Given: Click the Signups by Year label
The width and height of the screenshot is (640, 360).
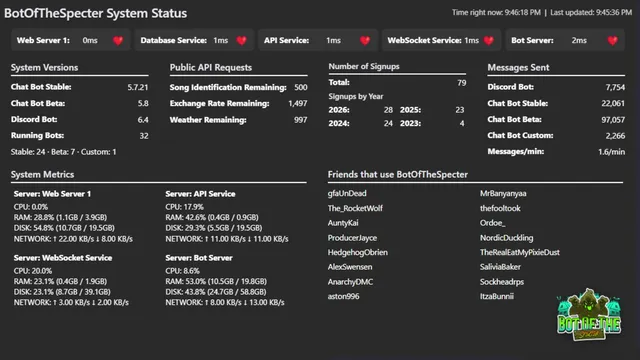Looking at the screenshot, I should pos(356,96).
